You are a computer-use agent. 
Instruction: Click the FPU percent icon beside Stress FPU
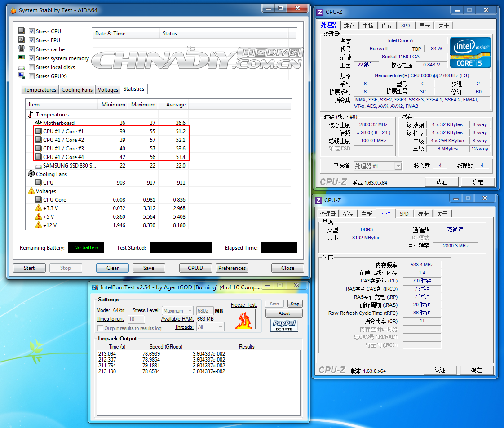coord(22,40)
